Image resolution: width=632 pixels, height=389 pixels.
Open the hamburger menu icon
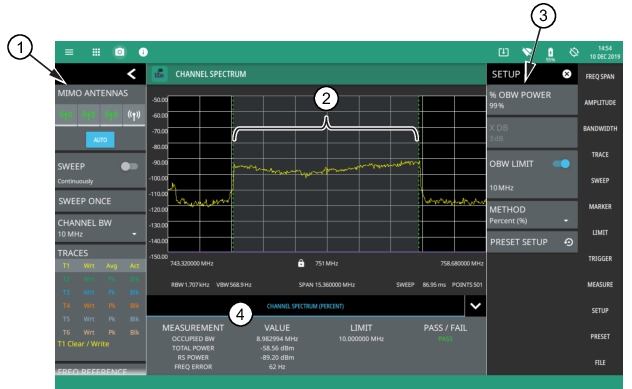pos(69,52)
